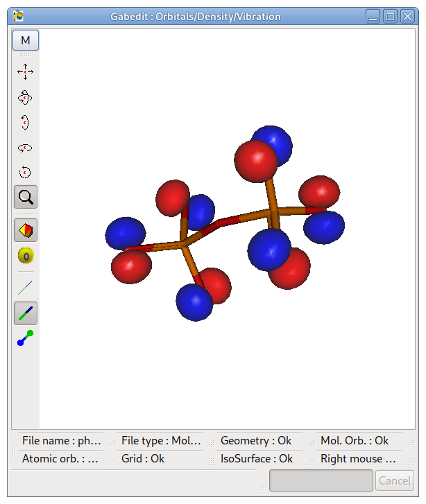
Task: Click the yellow sphere origin icon
Action: click(26, 256)
